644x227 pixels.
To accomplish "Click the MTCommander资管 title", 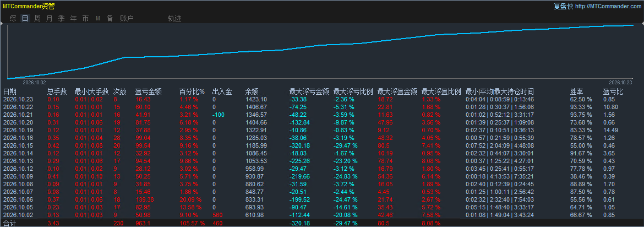I will (x=28, y=6).
